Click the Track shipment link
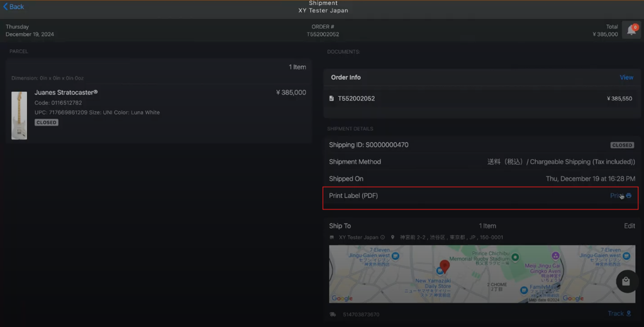Viewport: 644px width, 327px height. tap(616, 313)
